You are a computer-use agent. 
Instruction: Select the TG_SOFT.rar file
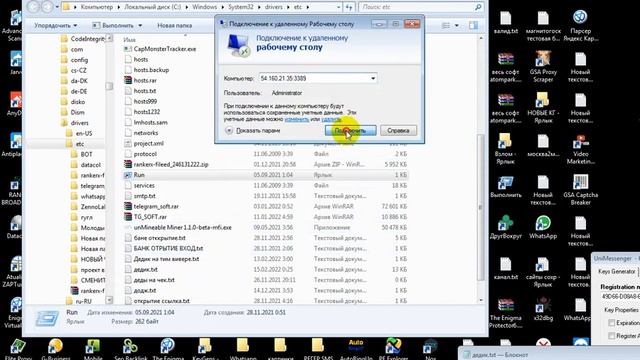[150, 217]
